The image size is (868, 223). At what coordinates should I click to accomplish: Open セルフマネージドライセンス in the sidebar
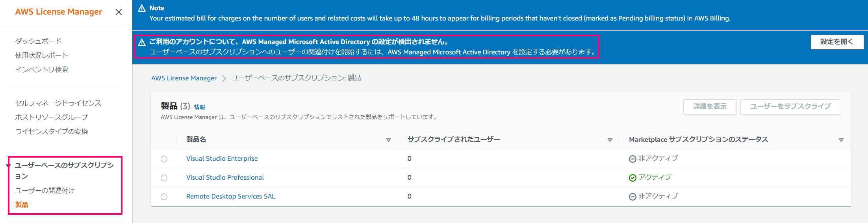click(x=58, y=103)
